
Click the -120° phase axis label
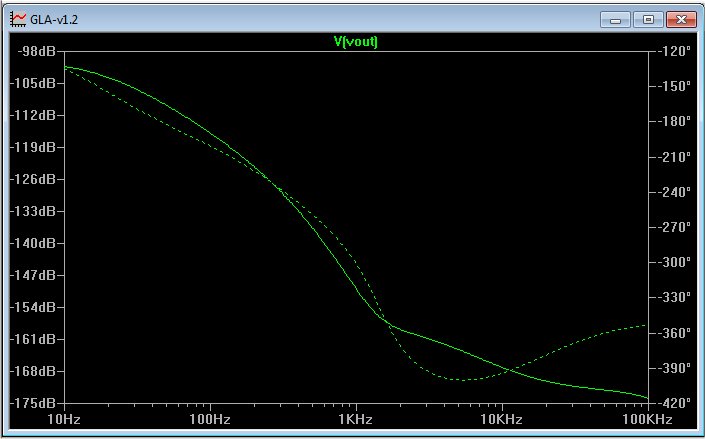coord(674,51)
